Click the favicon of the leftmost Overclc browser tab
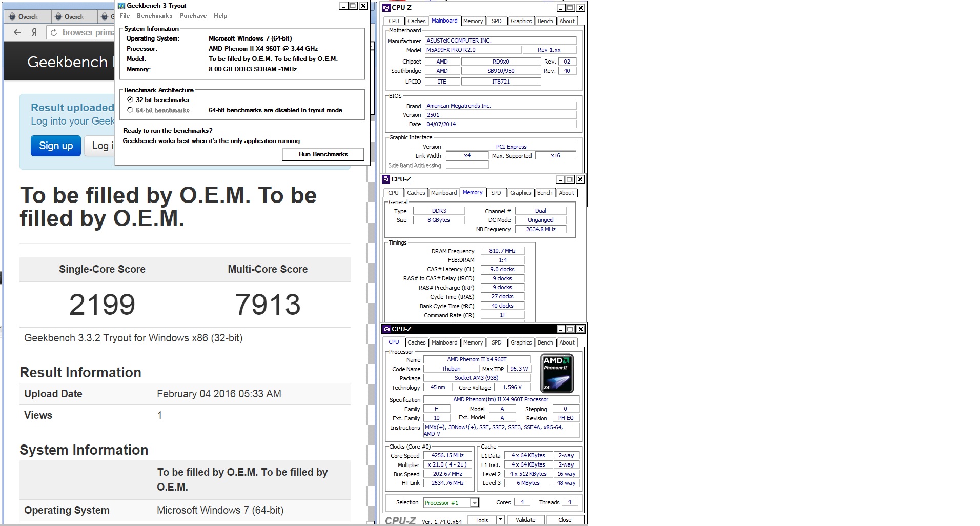This screenshot has height=526, width=980. coord(12,16)
